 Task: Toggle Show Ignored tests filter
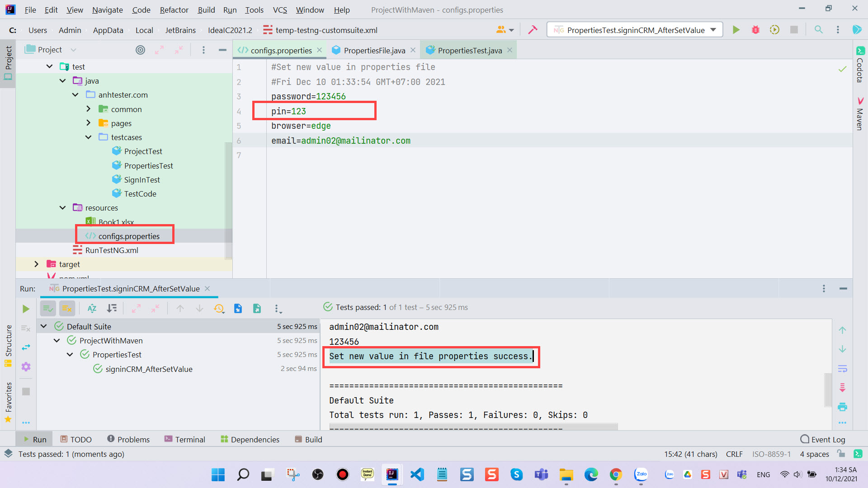point(67,309)
